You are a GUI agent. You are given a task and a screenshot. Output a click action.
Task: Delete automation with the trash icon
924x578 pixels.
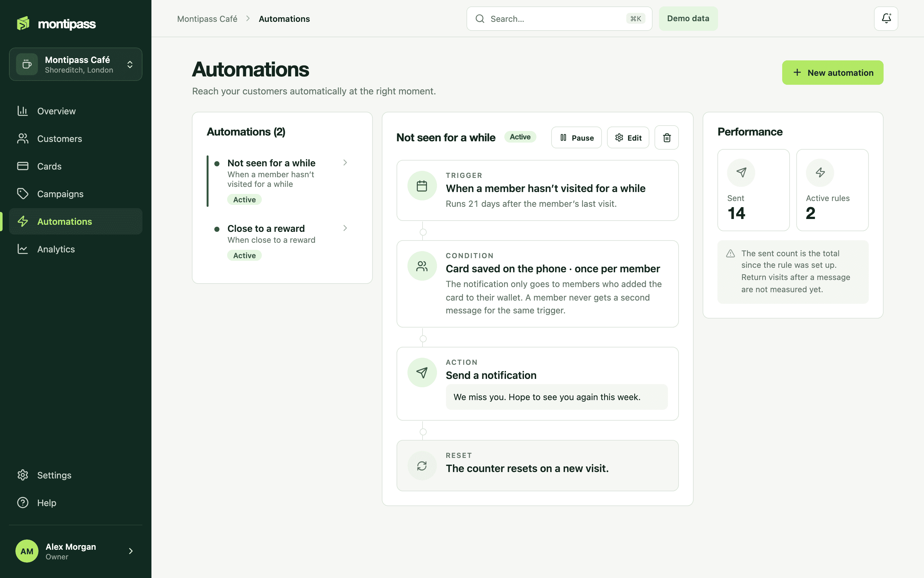pos(667,138)
